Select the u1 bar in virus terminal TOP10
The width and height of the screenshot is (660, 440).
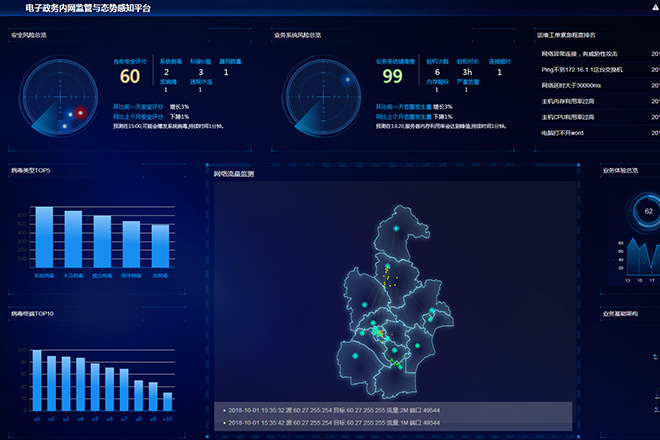tap(37, 380)
